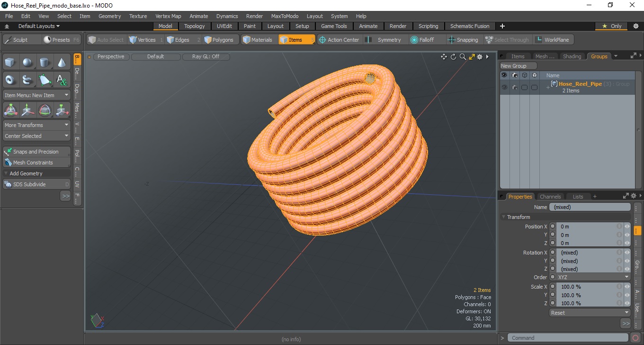This screenshot has width=644, height=345.
Task: Open the viewport settings gear
Action: point(480,57)
